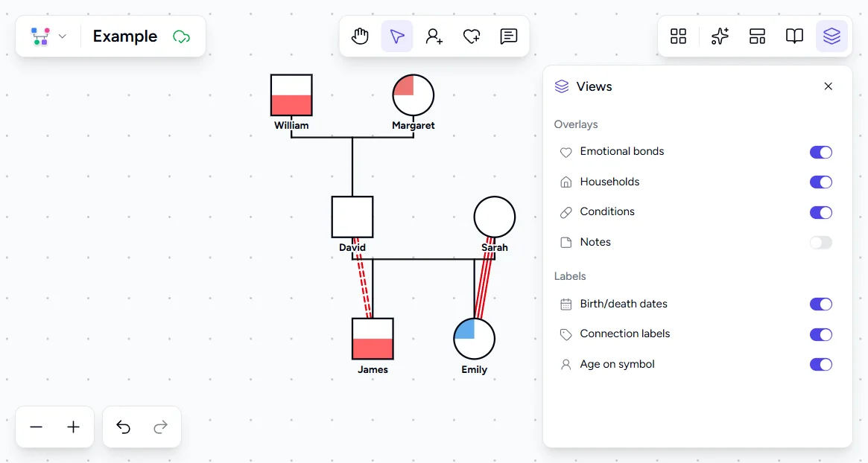Open the app menu dropdown chevron
This screenshot has width=868, height=463.
63,36
